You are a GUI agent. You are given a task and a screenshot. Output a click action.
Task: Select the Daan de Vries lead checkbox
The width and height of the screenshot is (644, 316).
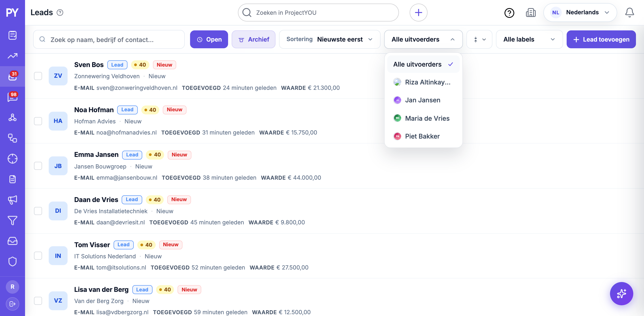click(x=38, y=211)
